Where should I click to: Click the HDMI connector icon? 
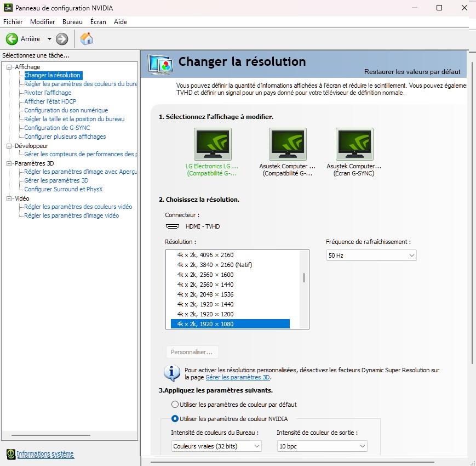click(173, 226)
